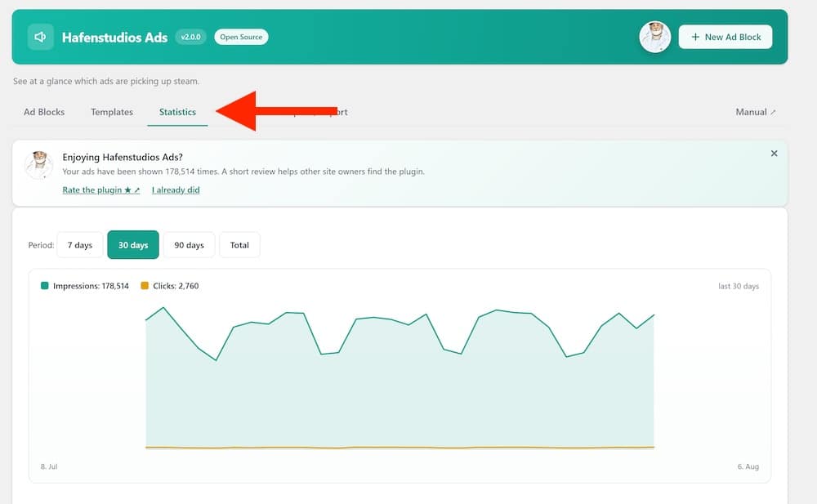Click the 'last 30 days' label
The image size is (817, 504).
click(739, 286)
